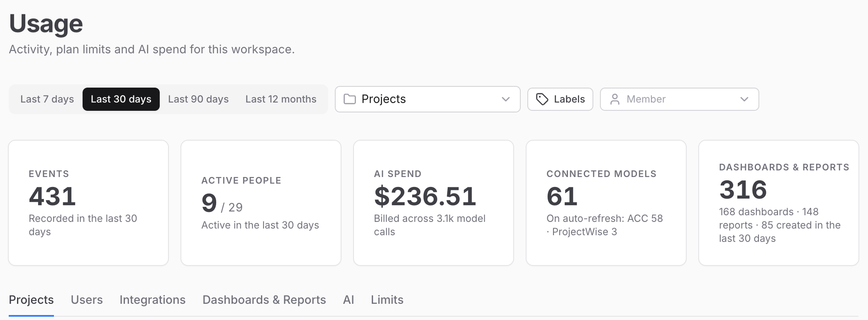
Task: Click the tag icon on Labels
Action: click(542, 99)
